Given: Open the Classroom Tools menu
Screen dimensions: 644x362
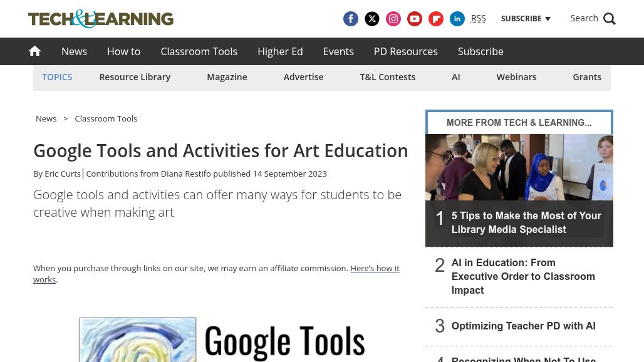Looking at the screenshot, I should tap(199, 51).
